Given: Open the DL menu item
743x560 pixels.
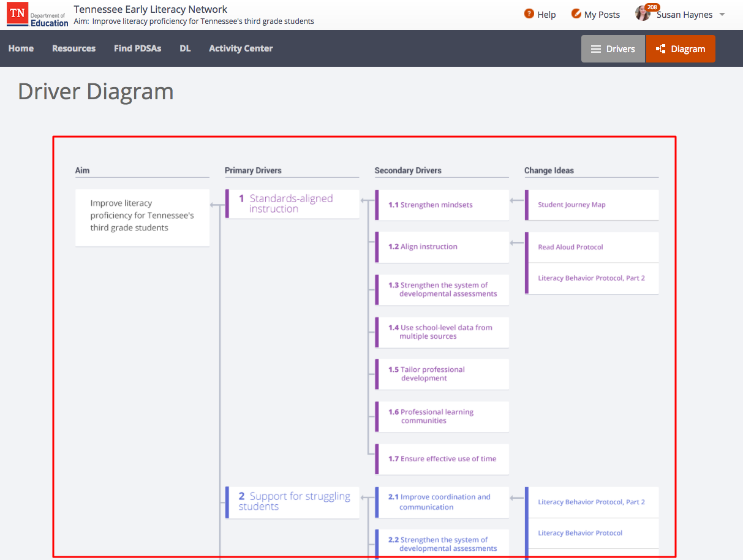Looking at the screenshot, I should coord(185,48).
